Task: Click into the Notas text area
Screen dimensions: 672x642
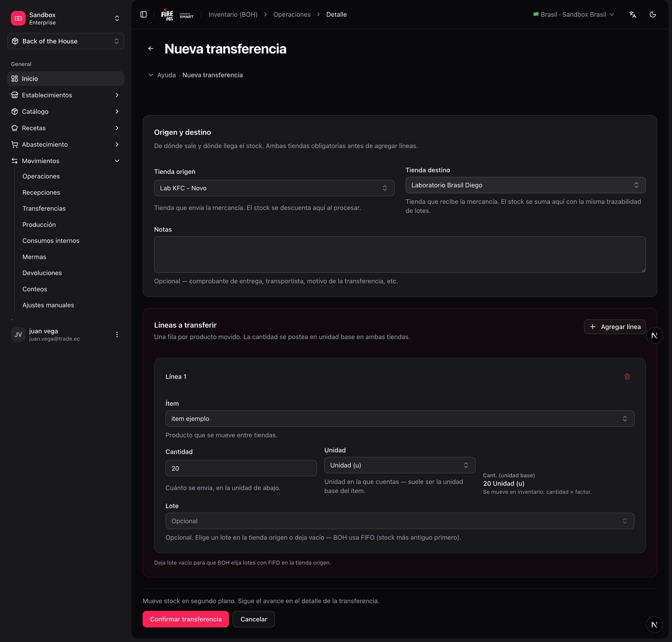Action: click(400, 255)
